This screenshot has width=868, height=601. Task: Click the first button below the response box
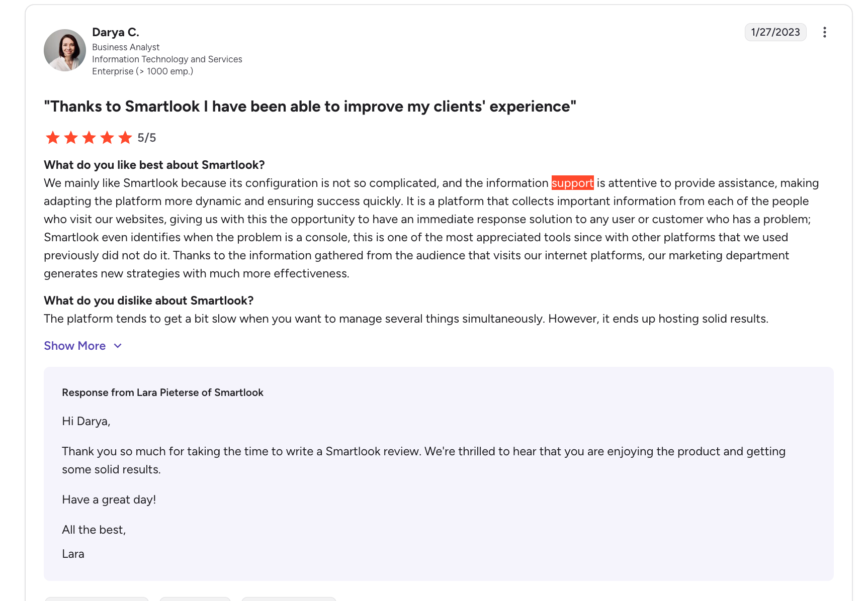(x=97, y=598)
